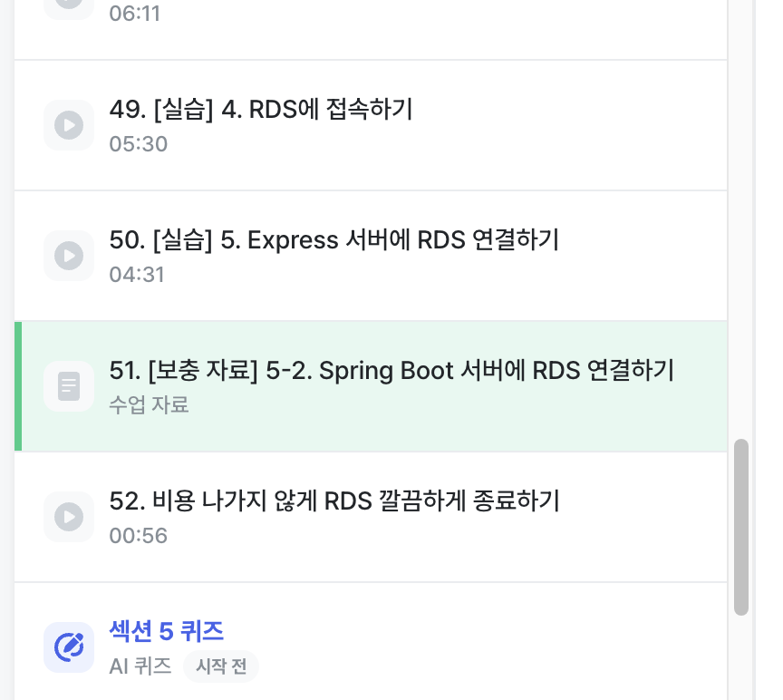Open lecture 52 'RDS 깔끔하게 종료하기'

(333, 501)
